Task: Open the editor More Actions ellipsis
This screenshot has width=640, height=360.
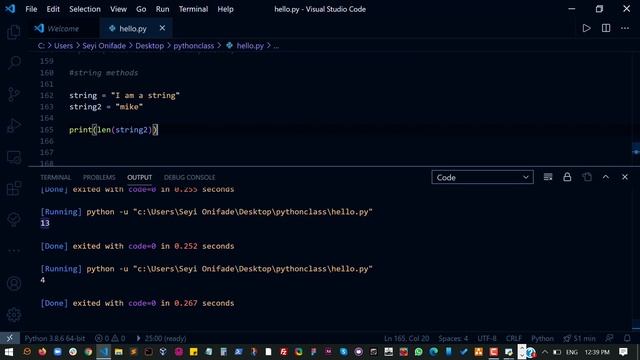Action: click(x=625, y=28)
